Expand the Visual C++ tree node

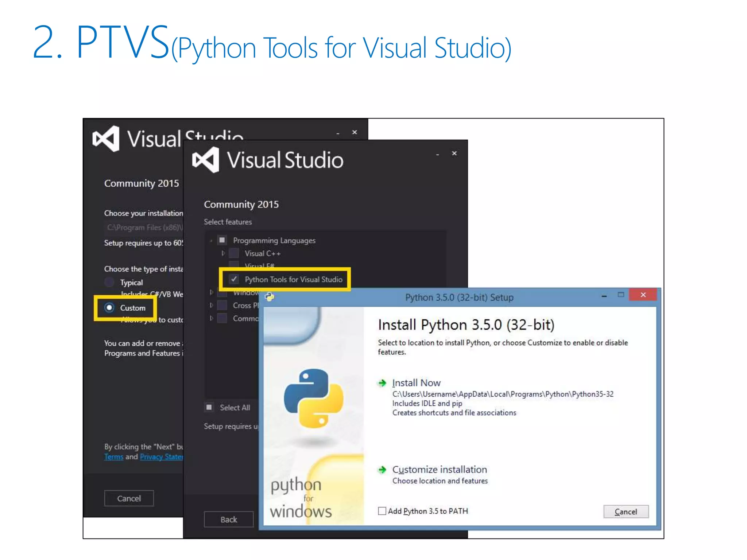point(223,253)
